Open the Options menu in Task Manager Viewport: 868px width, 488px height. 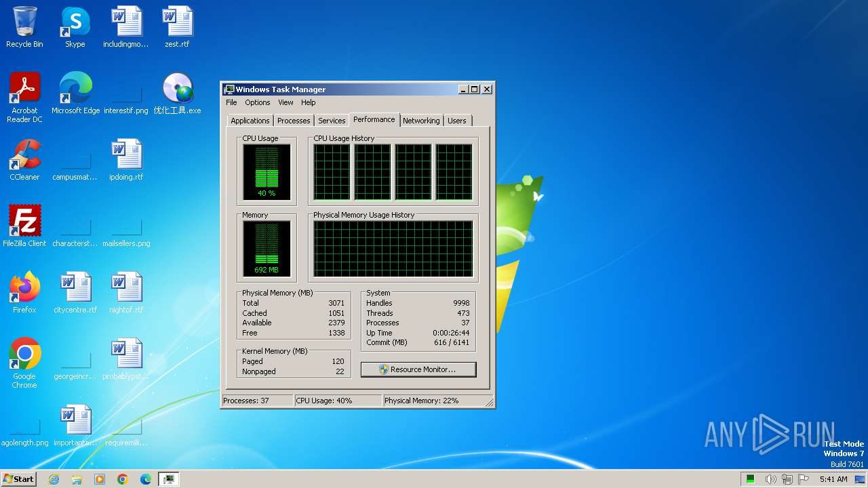(258, 102)
